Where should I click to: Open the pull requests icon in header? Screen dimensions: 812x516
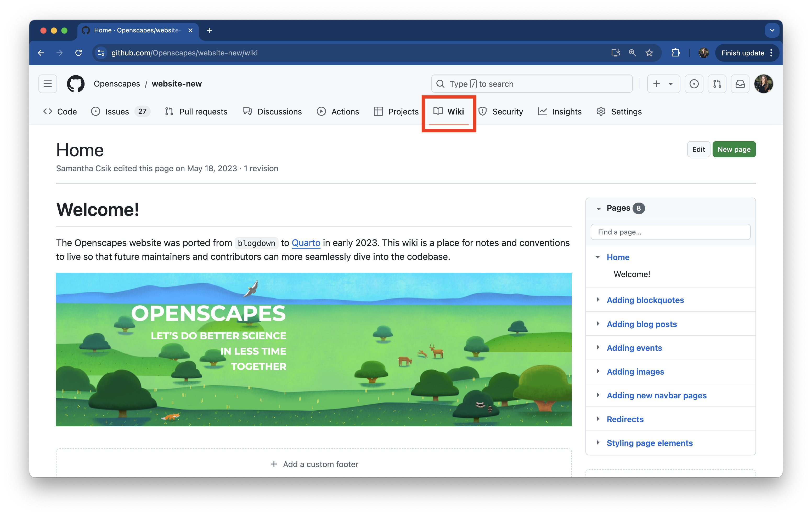pyautogui.click(x=717, y=84)
